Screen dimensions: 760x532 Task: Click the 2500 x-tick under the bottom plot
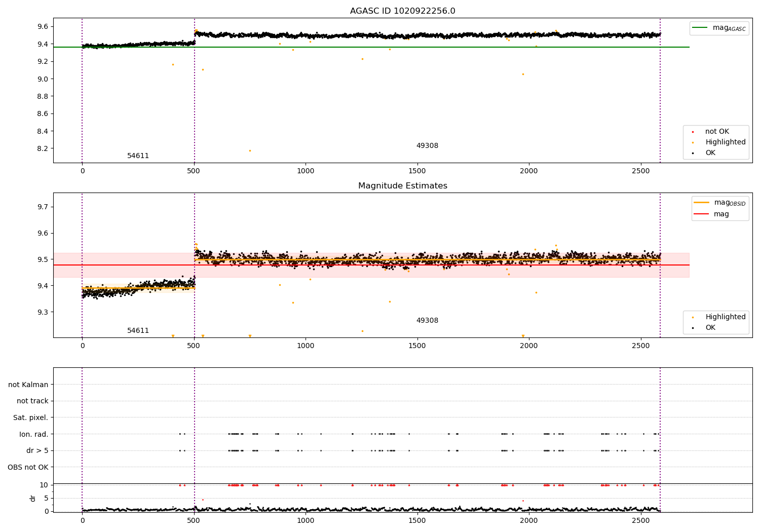(641, 520)
